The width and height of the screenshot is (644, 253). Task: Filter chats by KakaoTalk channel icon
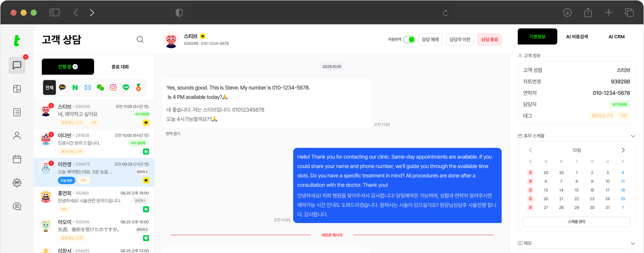(62, 87)
